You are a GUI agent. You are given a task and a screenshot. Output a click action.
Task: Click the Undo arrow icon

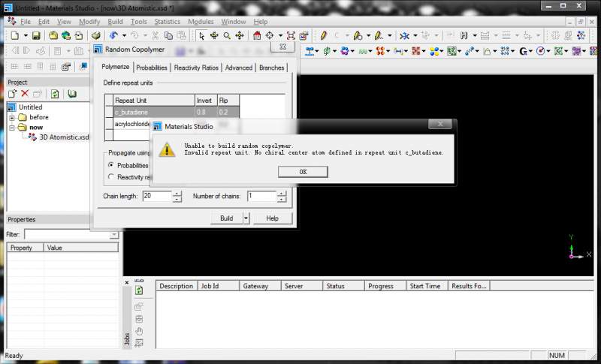coord(113,35)
